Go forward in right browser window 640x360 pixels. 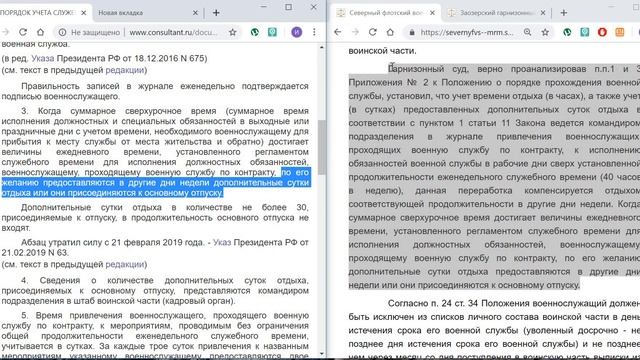point(355,32)
